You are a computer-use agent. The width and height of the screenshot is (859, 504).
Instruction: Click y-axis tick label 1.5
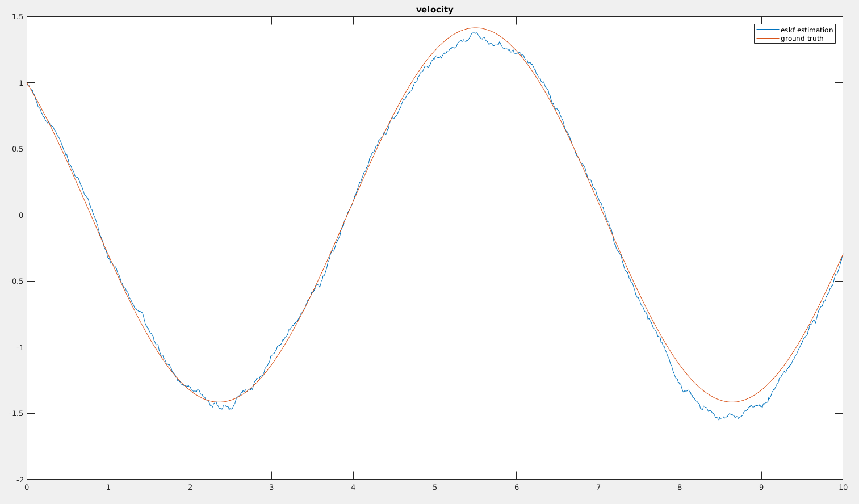click(x=18, y=17)
